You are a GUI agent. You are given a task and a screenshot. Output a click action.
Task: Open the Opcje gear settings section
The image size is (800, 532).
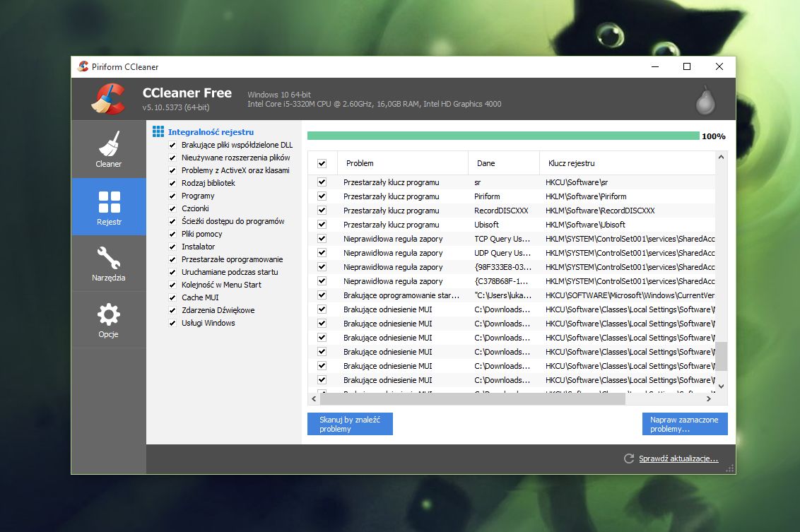(x=109, y=320)
